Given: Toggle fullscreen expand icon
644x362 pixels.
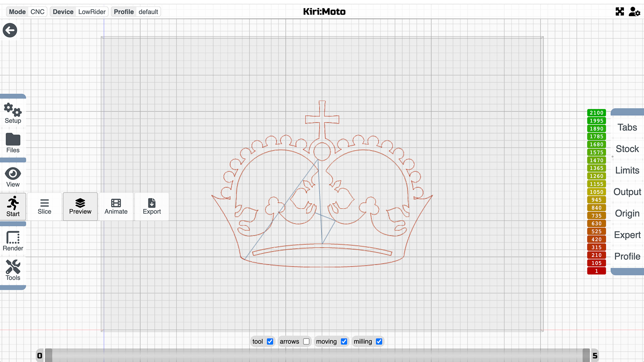Looking at the screenshot, I should [x=620, y=12].
